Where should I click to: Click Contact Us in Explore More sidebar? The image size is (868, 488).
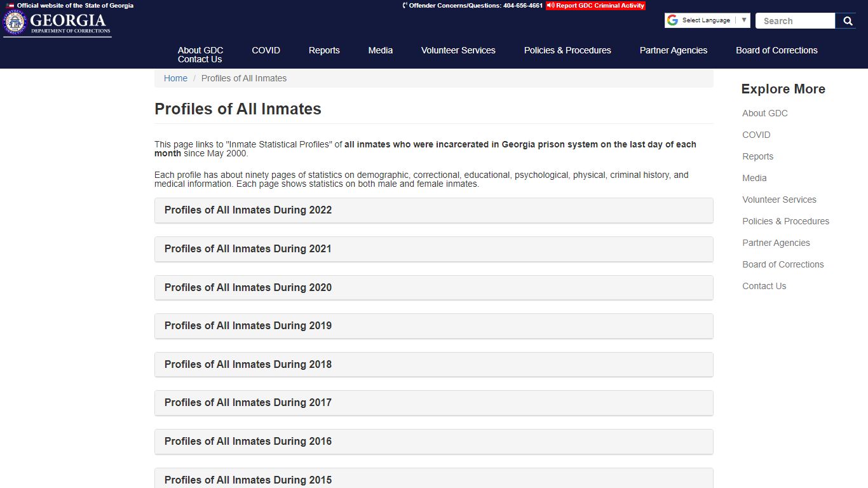764,286
